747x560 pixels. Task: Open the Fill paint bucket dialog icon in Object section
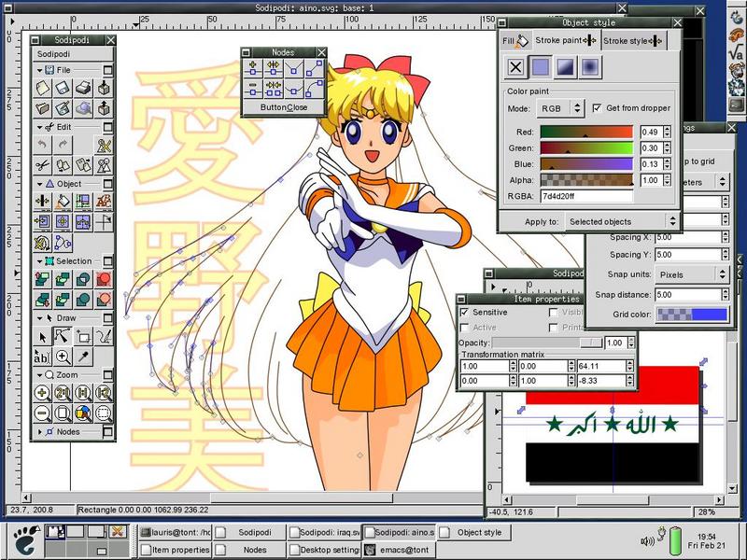coord(63,202)
